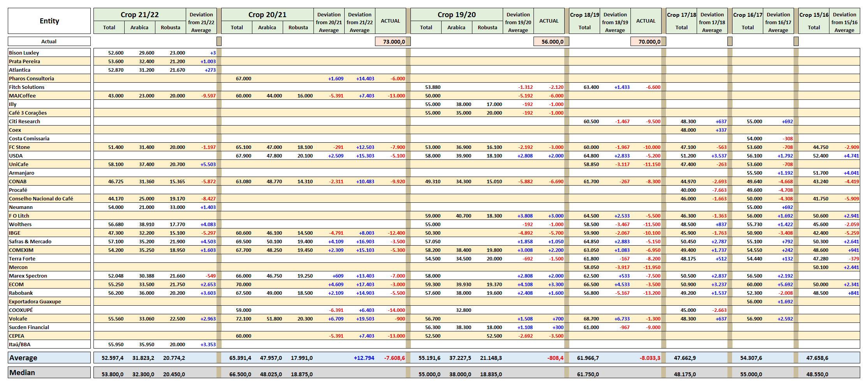This screenshot has width=868, height=386.
Task: Click the F O Litch entity name
Action: pos(19,216)
